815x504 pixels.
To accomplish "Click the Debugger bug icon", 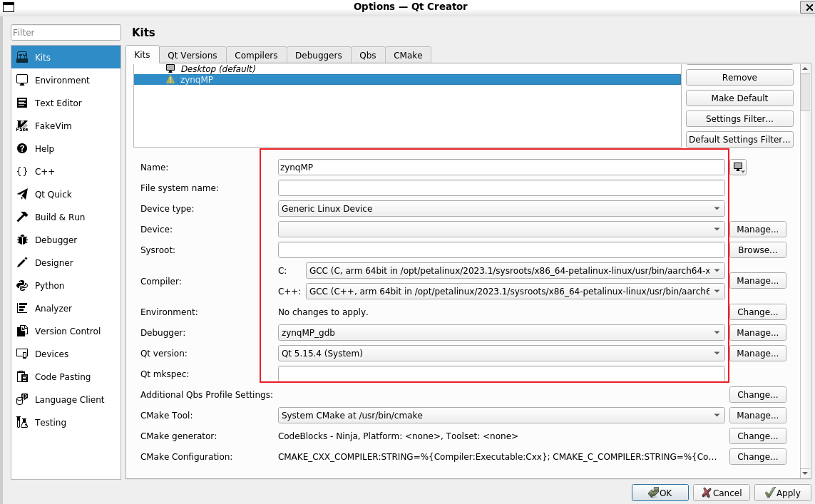I will (22, 240).
